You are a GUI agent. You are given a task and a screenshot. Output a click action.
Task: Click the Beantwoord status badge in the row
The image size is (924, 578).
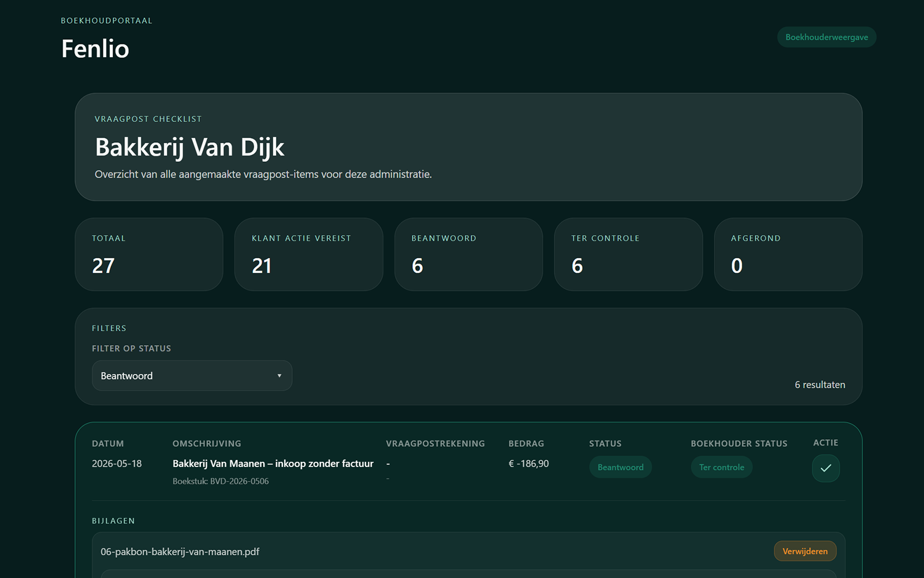tap(620, 467)
